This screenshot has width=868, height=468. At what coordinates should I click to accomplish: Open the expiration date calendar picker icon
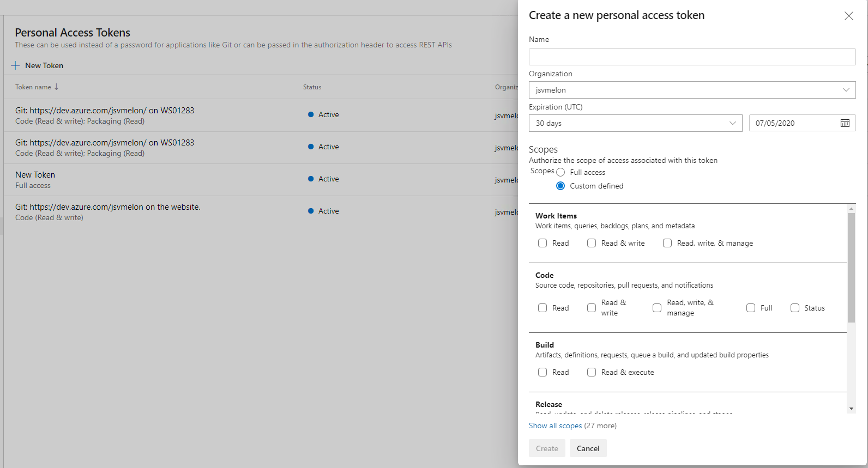click(x=845, y=123)
